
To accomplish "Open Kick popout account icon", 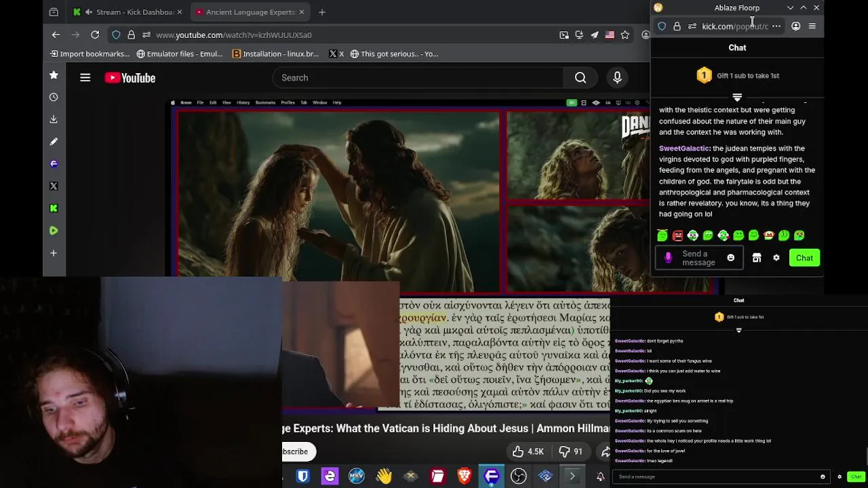I will pos(796,26).
